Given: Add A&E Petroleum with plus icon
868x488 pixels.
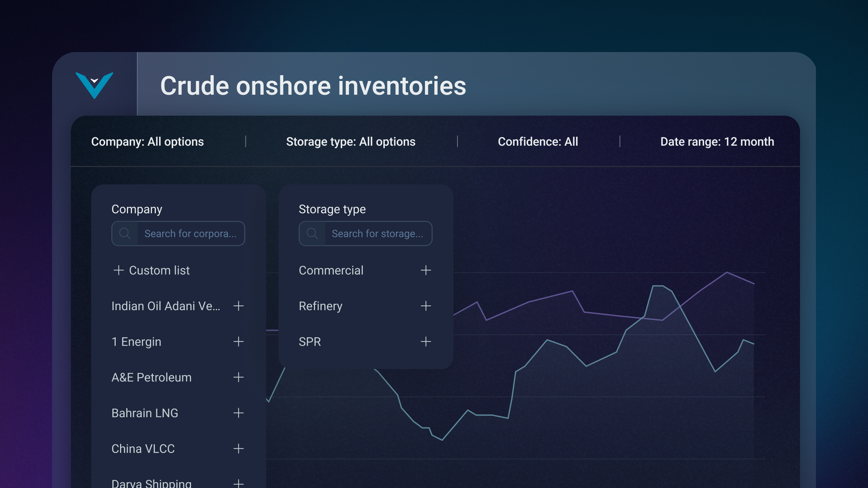Looking at the screenshot, I should tap(238, 377).
